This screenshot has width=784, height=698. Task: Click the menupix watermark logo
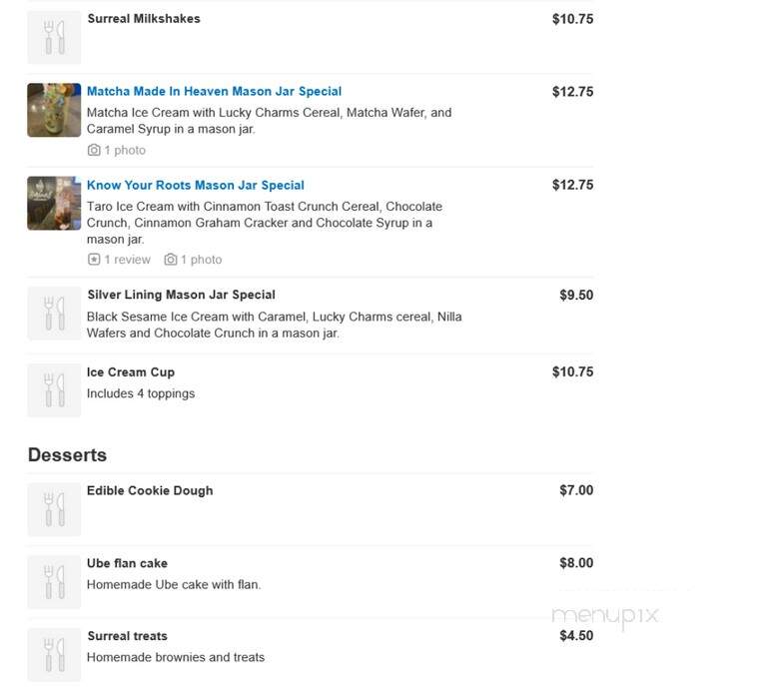(605, 617)
